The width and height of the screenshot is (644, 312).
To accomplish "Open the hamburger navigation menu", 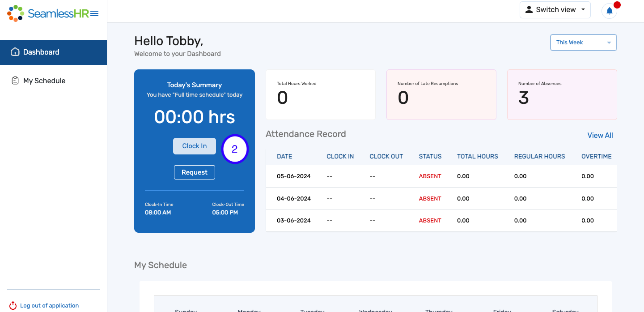I will (94, 13).
